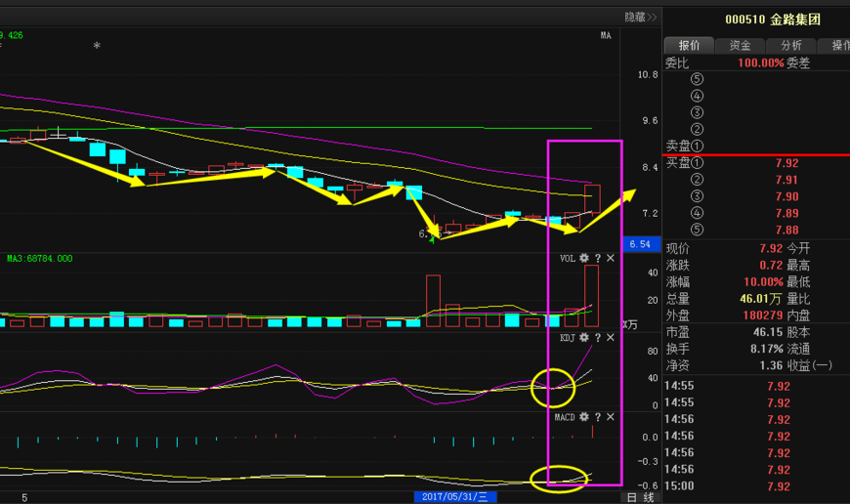Screen dimensions: 850x504
Task: Click the 卖盘 level 3 circled number
Action: 698,112
